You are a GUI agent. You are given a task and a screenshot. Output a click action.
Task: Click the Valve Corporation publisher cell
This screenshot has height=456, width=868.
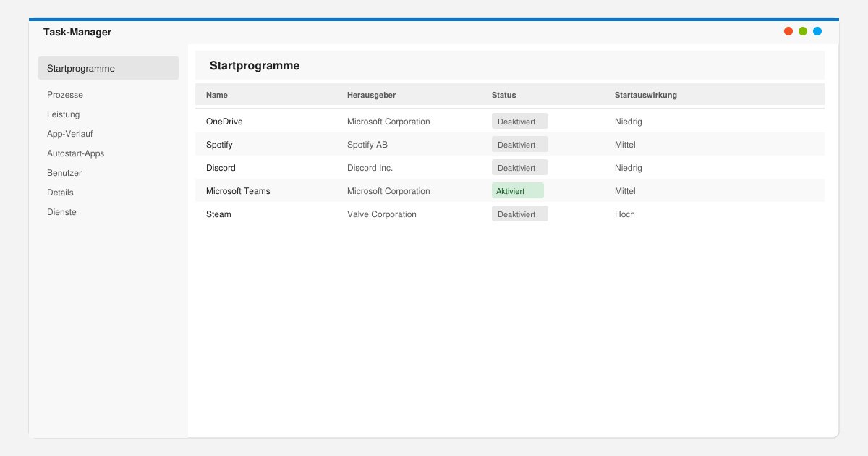382,214
